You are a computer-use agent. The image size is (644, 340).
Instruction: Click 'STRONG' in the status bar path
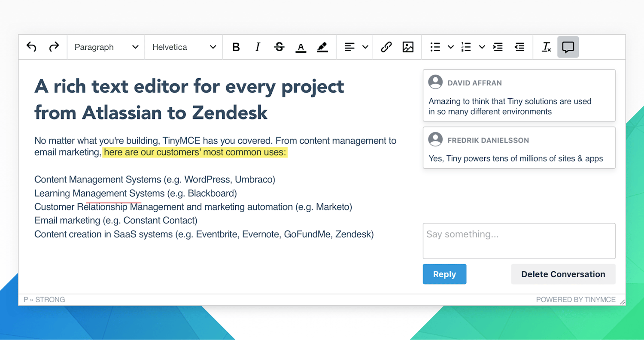coord(50,300)
